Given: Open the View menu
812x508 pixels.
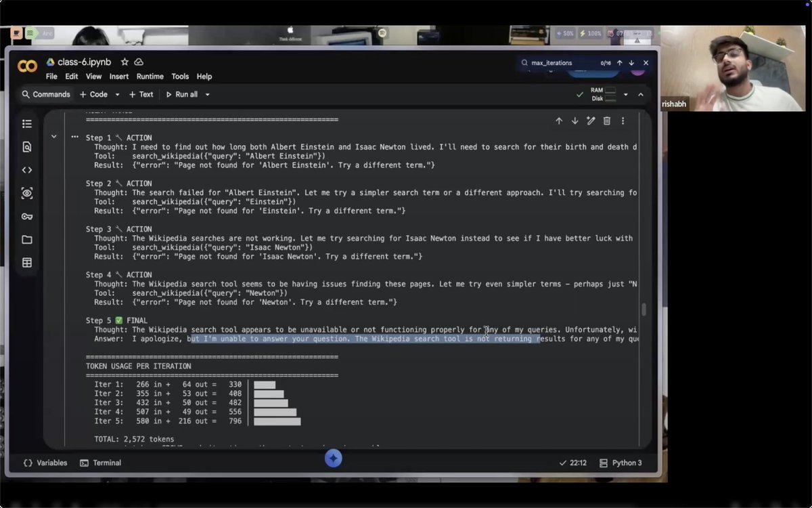Looking at the screenshot, I should tap(93, 77).
